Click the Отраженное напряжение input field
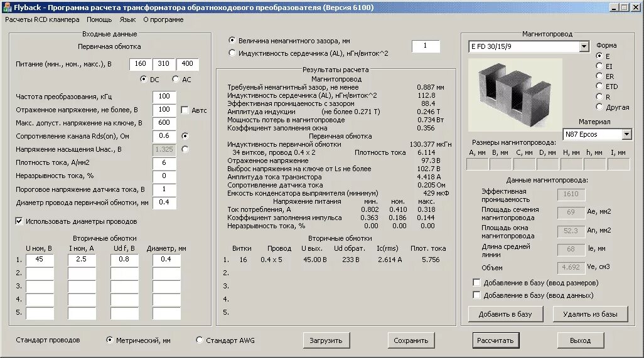Viewport: 644px width, 358px height. click(x=164, y=110)
